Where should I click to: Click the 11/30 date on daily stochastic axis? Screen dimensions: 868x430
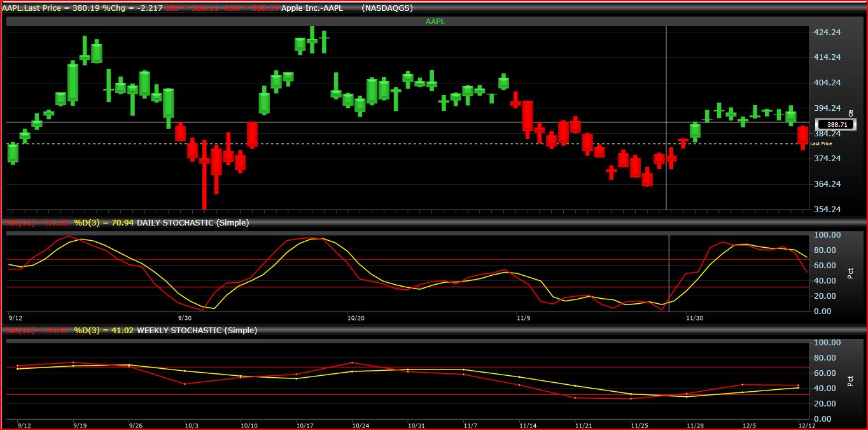694,318
